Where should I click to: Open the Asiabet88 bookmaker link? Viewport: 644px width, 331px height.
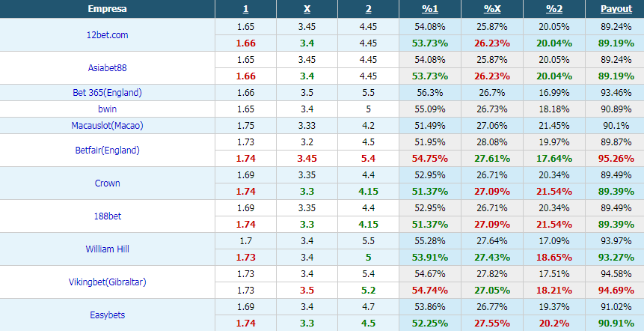click(107, 68)
